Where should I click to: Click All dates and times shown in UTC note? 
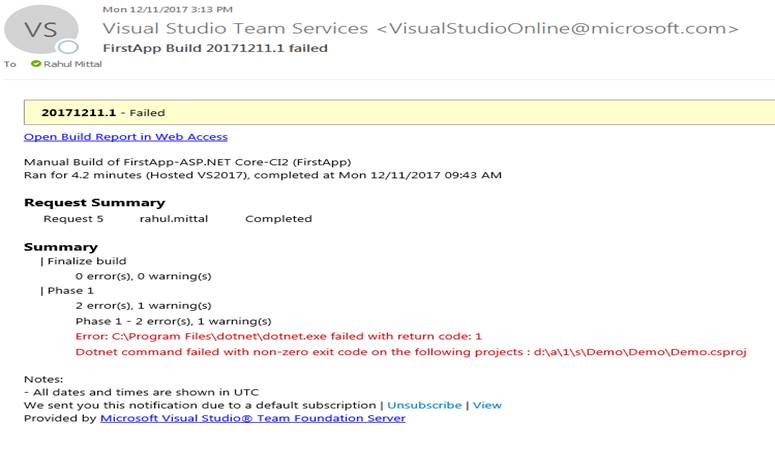[x=141, y=392]
